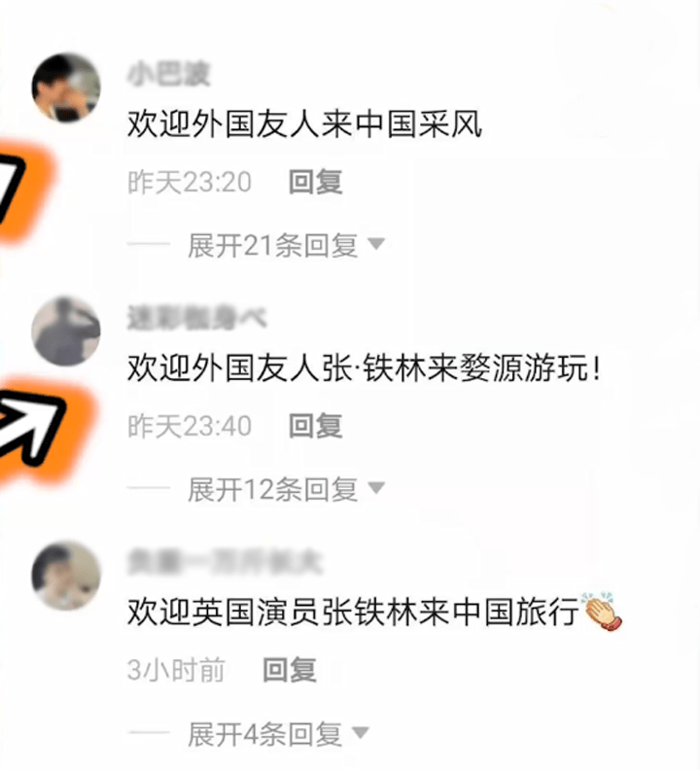The width and height of the screenshot is (700, 770).
Task: Expand 展开21条回复 under first comment
Action: tap(287, 245)
